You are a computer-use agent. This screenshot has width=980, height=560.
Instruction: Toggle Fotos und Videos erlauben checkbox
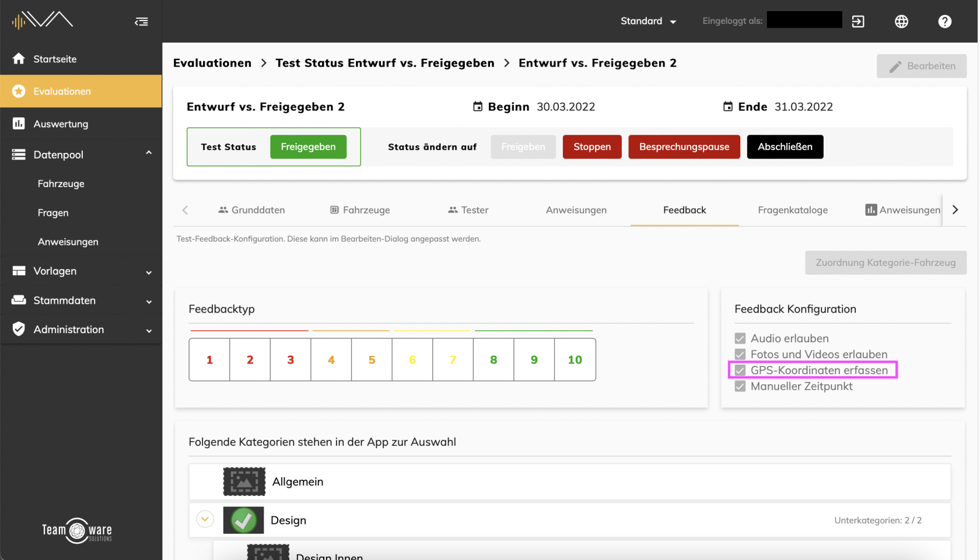tap(740, 354)
